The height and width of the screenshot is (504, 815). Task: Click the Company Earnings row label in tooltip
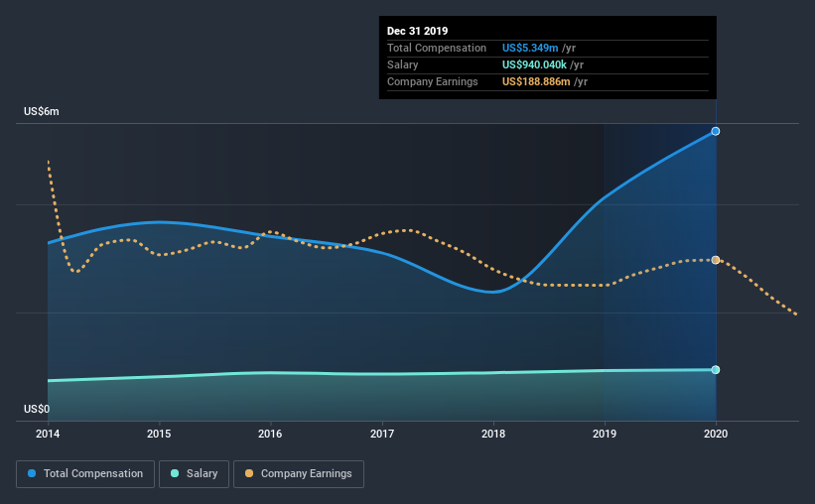click(433, 82)
